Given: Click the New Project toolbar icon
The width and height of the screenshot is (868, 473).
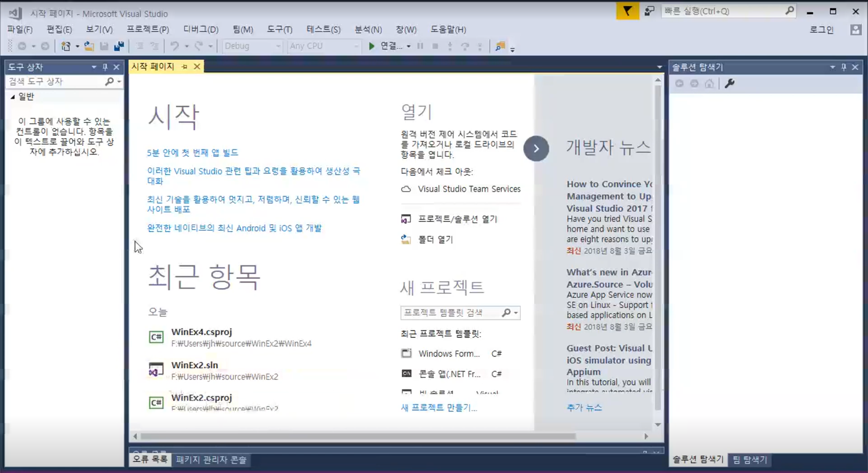Looking at the screenshot, I should tap(65, 46).
